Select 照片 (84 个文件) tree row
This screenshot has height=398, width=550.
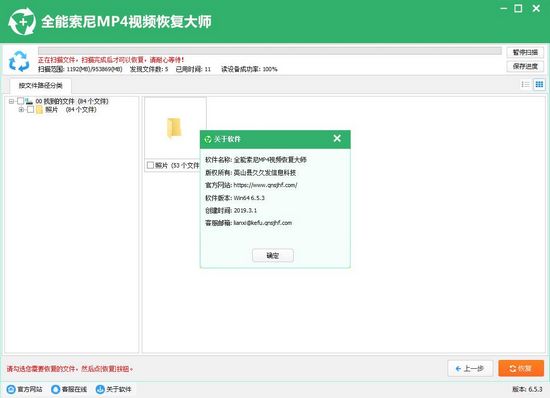(71, 110)
